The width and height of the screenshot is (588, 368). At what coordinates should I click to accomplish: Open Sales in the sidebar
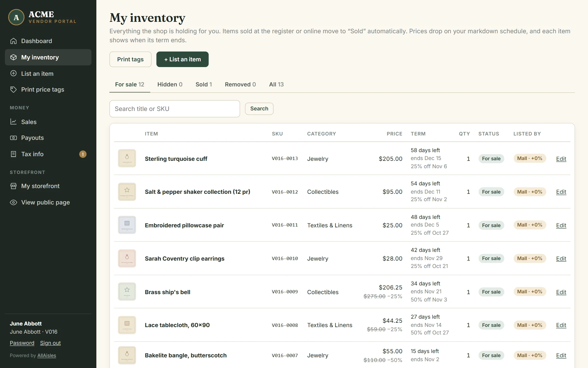pos(48,122)
